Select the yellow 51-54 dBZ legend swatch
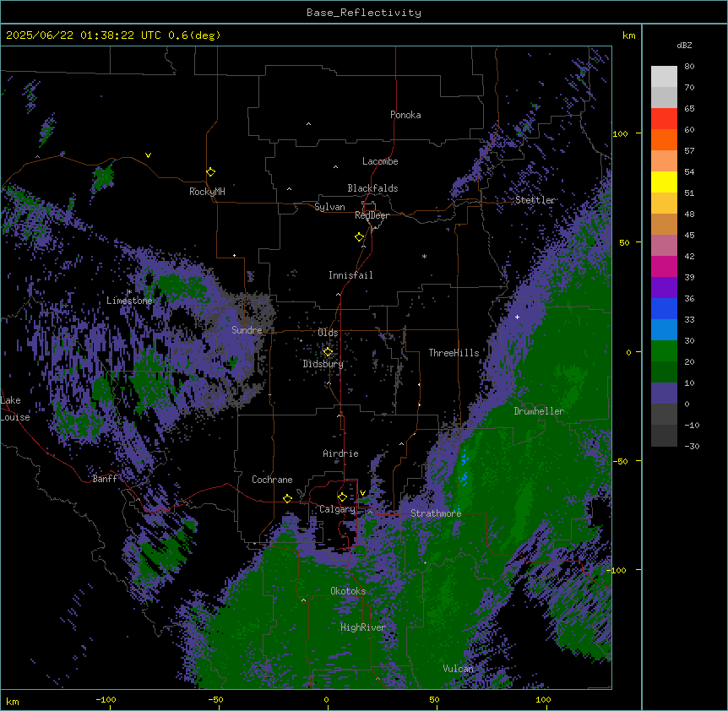The image size is (728, 711). click(x=664, y=182)
